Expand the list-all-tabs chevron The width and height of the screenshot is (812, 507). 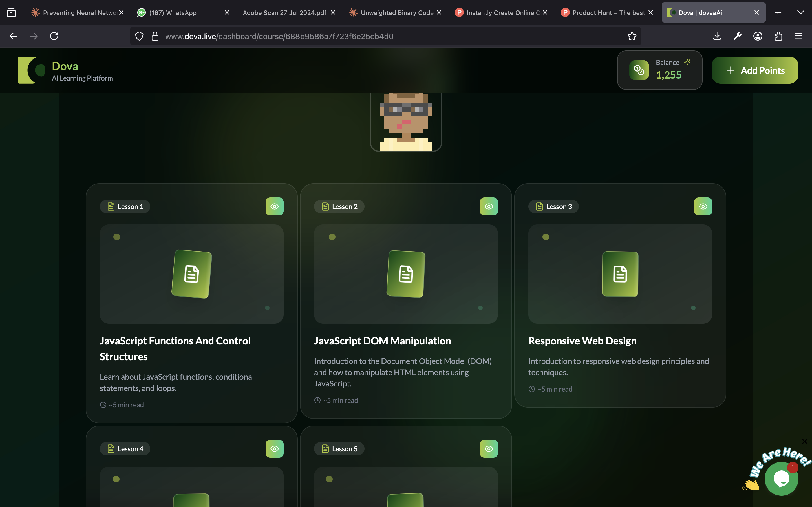tap(800, 13)
